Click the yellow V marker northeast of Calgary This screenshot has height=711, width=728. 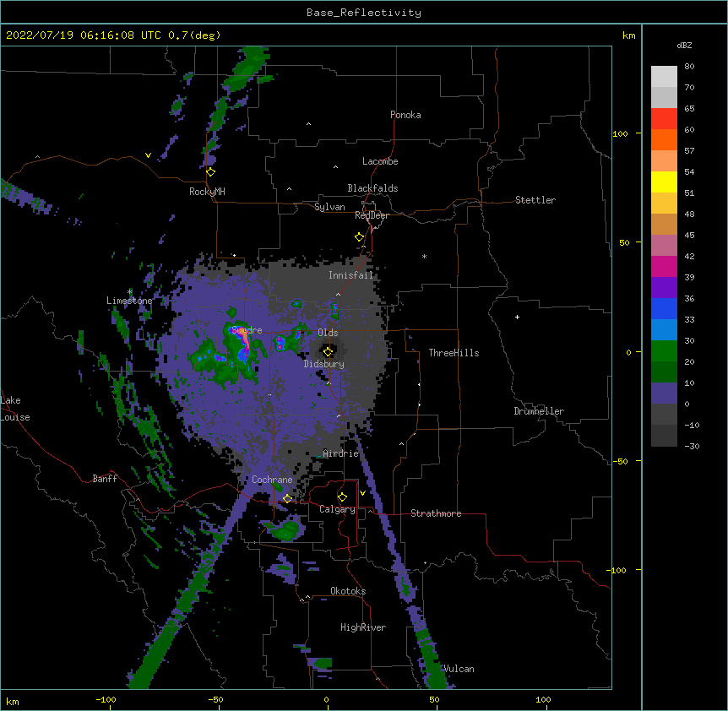coord(362,493)
